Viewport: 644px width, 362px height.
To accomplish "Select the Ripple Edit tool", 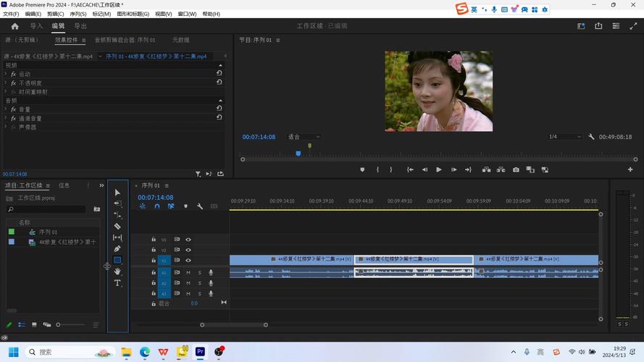I will (117, 214).
